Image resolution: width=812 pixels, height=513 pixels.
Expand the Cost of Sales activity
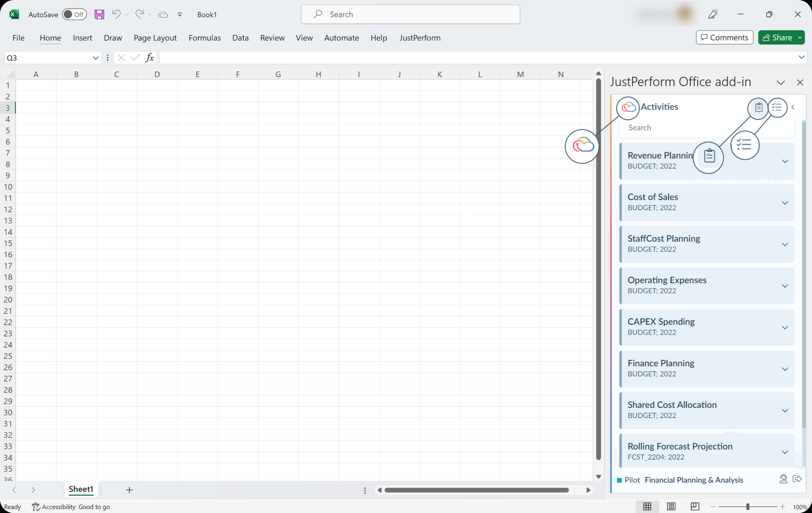tap(785, 203)
